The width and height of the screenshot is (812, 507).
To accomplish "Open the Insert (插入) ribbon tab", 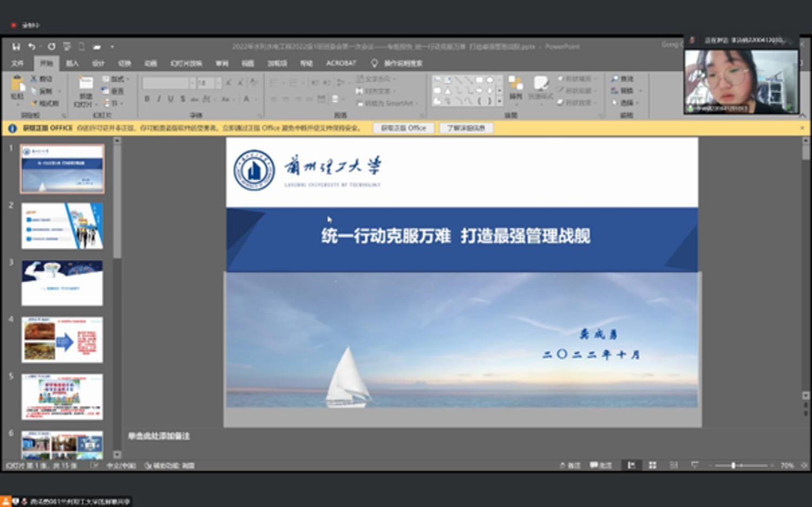I will pos(72,63).
